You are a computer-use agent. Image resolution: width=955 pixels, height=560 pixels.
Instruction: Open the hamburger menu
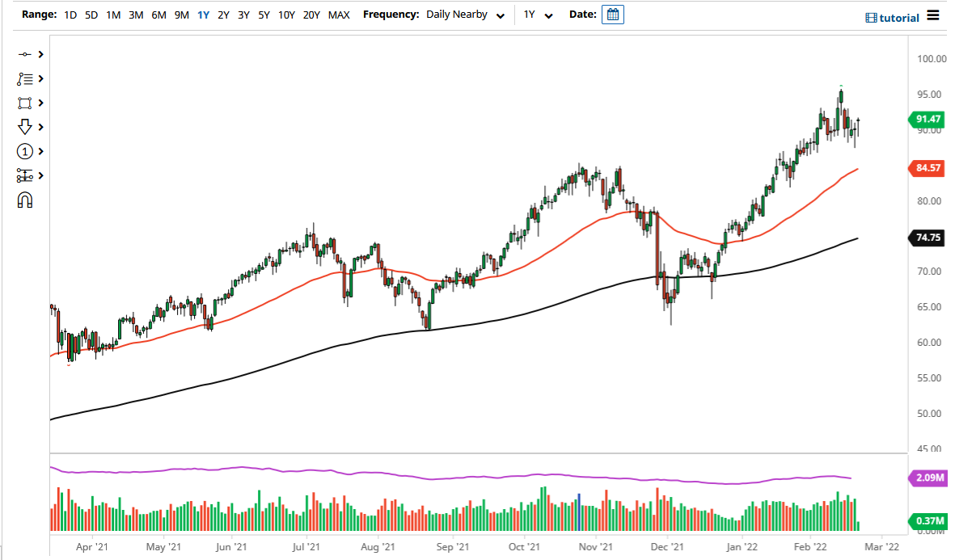[933, 15]
